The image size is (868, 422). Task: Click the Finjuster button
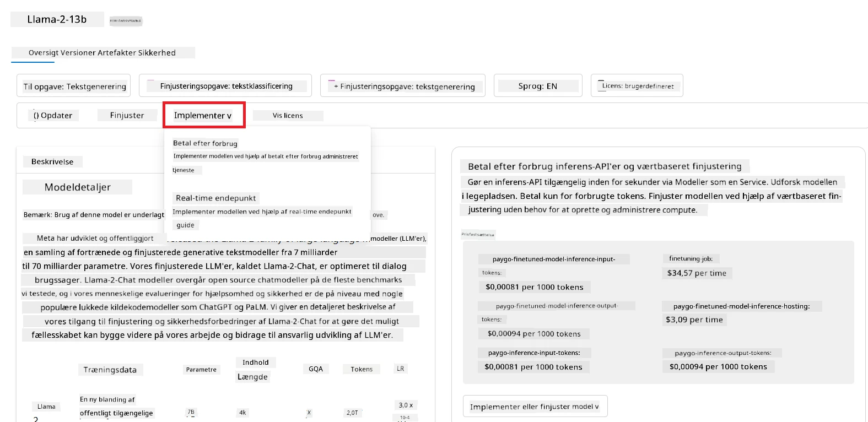(127, 115)
